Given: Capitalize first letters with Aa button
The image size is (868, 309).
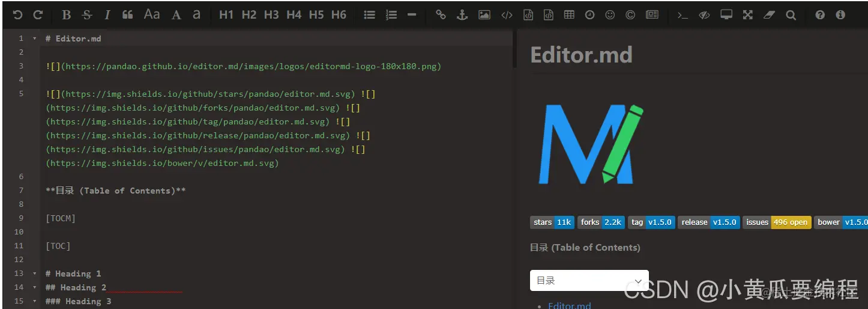Looking at the screenshot, I should (152, 14).
